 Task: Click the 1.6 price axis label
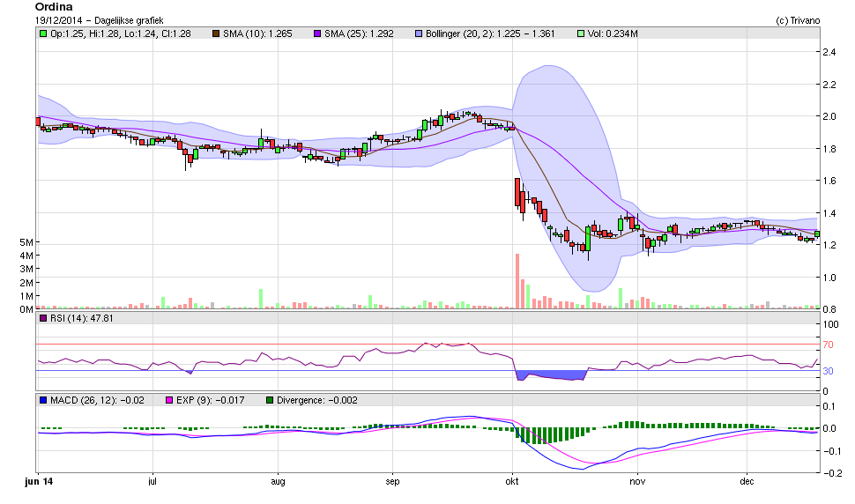click(829, 181)
